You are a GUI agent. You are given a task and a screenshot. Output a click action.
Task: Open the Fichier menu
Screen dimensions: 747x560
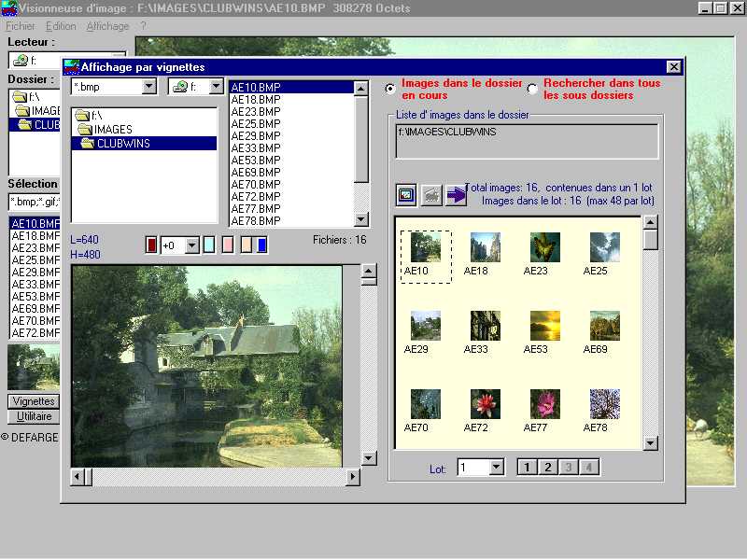pos(20,26)
